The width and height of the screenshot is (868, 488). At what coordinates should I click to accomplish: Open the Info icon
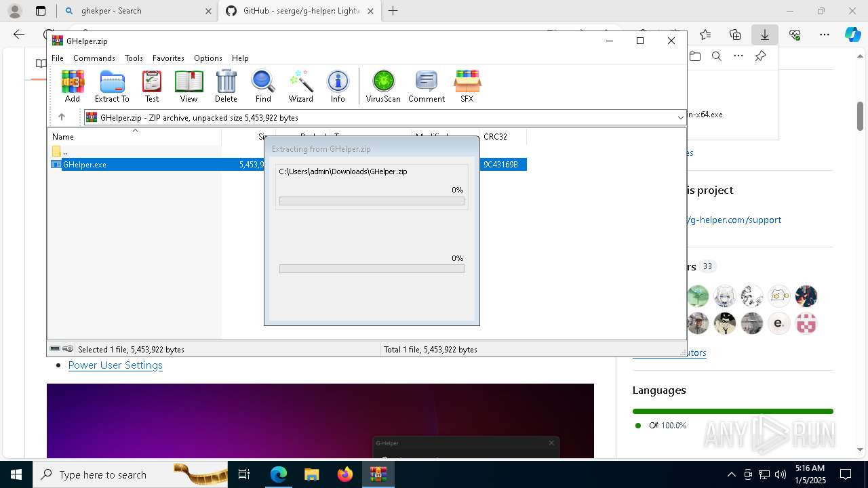338,86
